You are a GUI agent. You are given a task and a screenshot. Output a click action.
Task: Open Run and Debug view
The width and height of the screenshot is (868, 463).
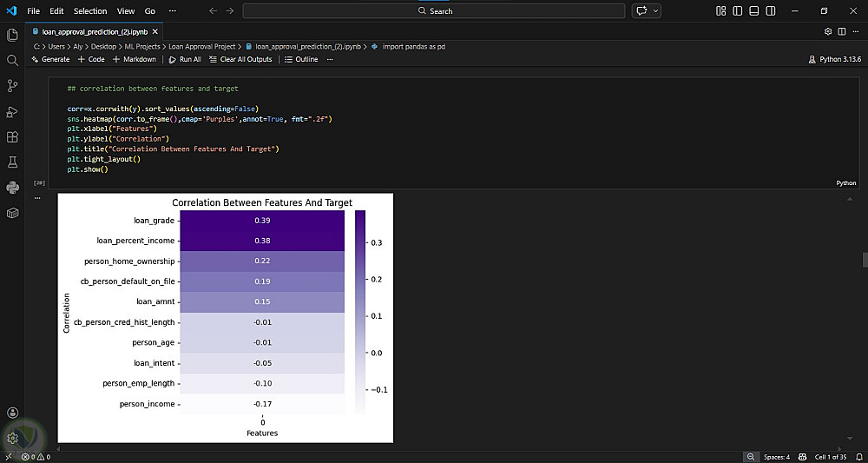12,111
